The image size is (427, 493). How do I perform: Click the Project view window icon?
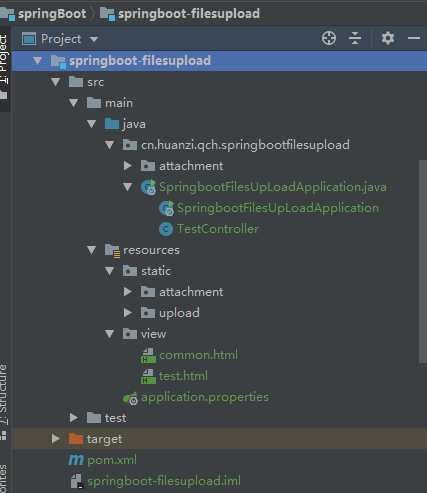pos(29,39)
